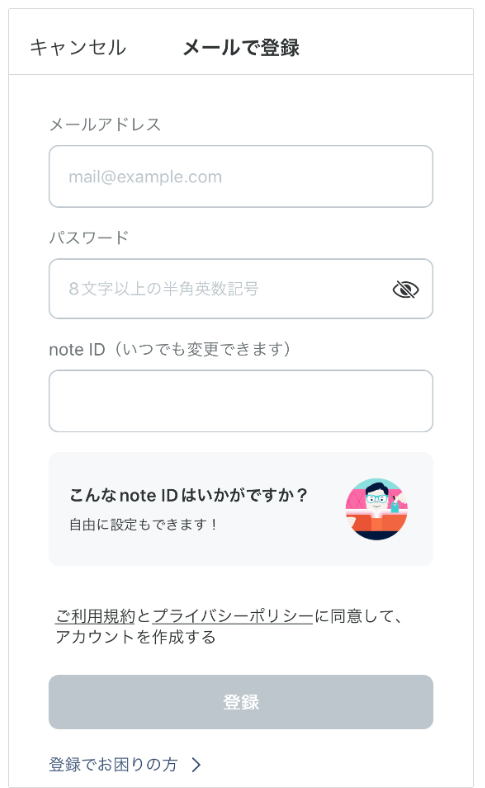The width and height of the screenshot is (485, 788).
Task: Click the メールで登録 header title
Action: 241,48
